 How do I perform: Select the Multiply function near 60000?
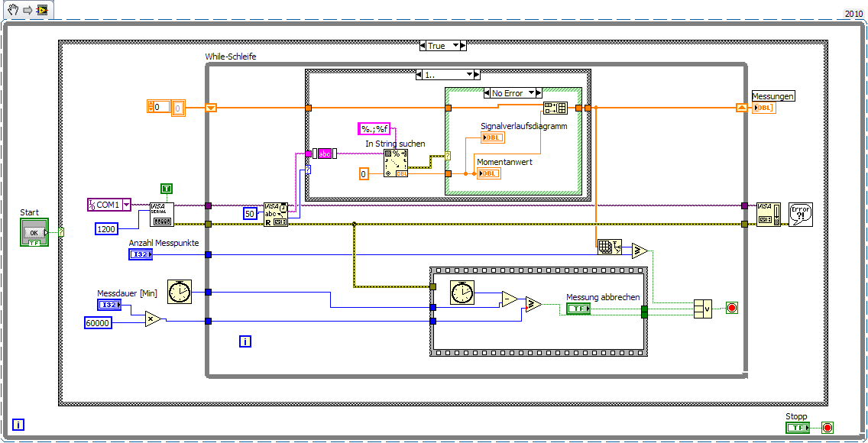[154, 319]
